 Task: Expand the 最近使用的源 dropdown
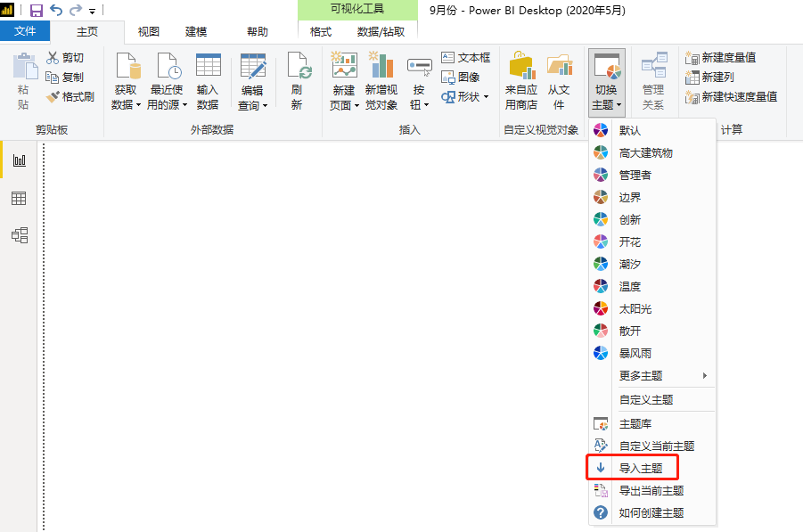tap(167, 81)
